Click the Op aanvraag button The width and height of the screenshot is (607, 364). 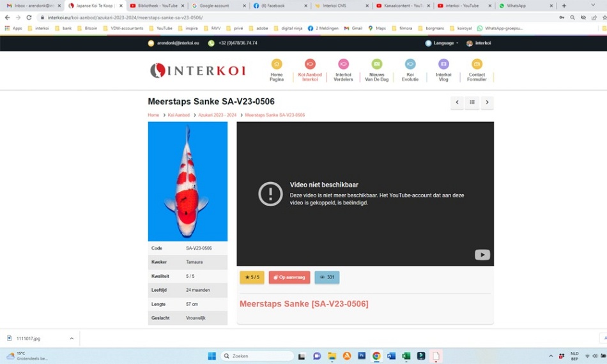pyautogui.click(x=289, y=277)
